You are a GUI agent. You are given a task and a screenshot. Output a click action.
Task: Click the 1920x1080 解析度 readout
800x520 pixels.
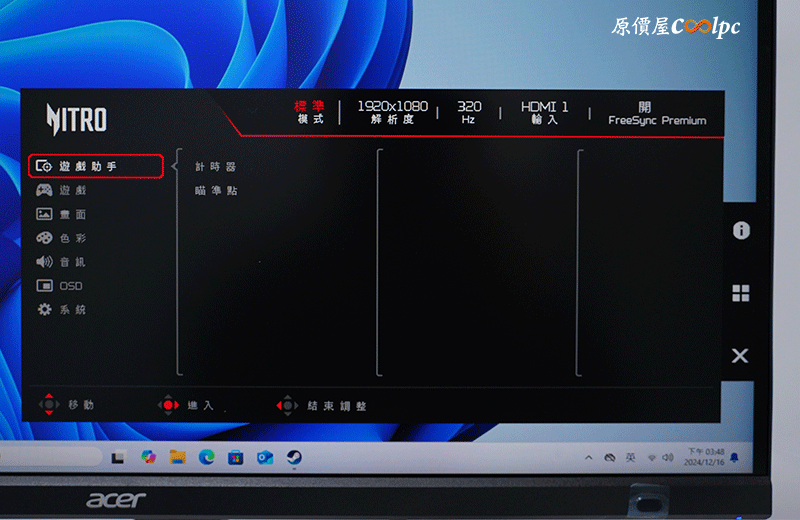pos(392,112)
